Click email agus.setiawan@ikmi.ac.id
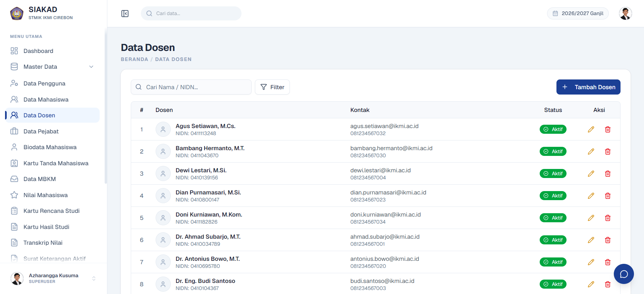Viewport: 644px width, 294px height. tap(384, 126)
